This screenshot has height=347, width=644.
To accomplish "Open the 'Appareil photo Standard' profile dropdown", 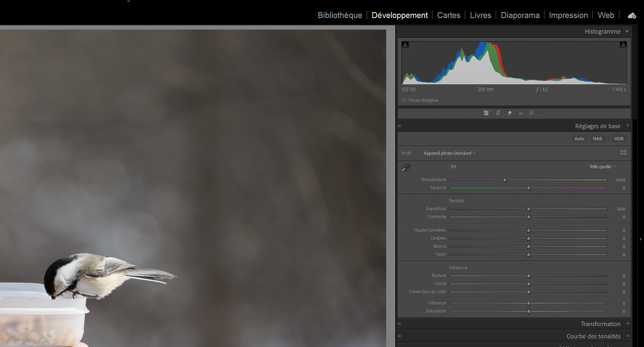I will (449, 153).
